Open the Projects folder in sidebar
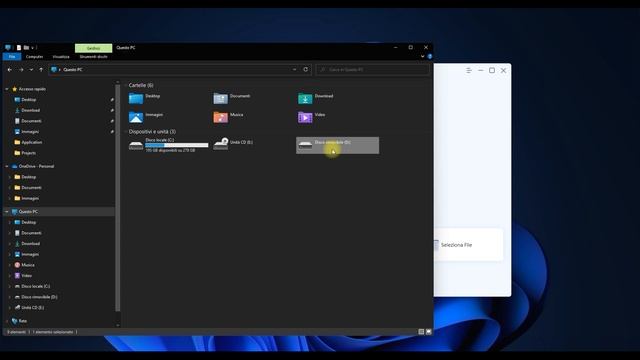The image size is (640, 360). tap(28, 153)
